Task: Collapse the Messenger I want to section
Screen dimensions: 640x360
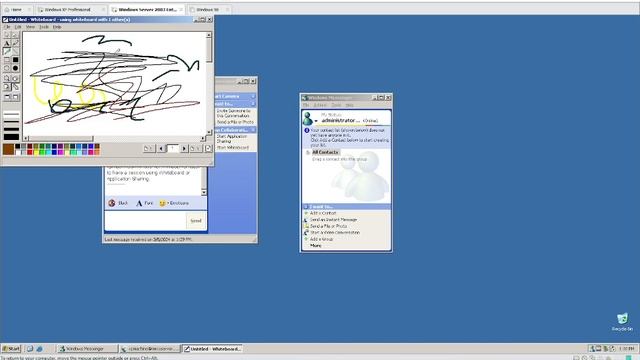Action: point(306,207)
